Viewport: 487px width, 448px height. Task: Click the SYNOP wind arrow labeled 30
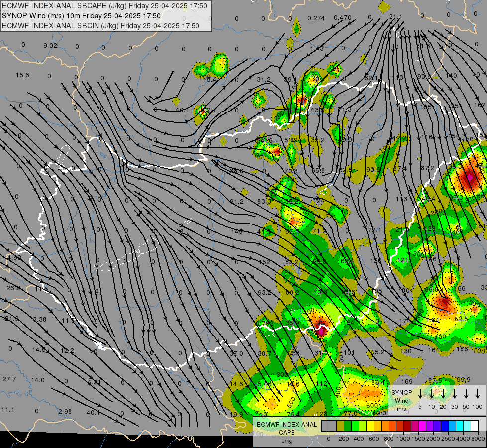coord(454,394)
